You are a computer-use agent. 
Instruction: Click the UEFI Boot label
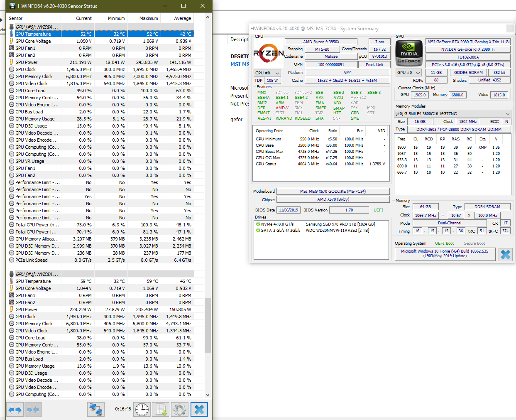tap(444, 243)
